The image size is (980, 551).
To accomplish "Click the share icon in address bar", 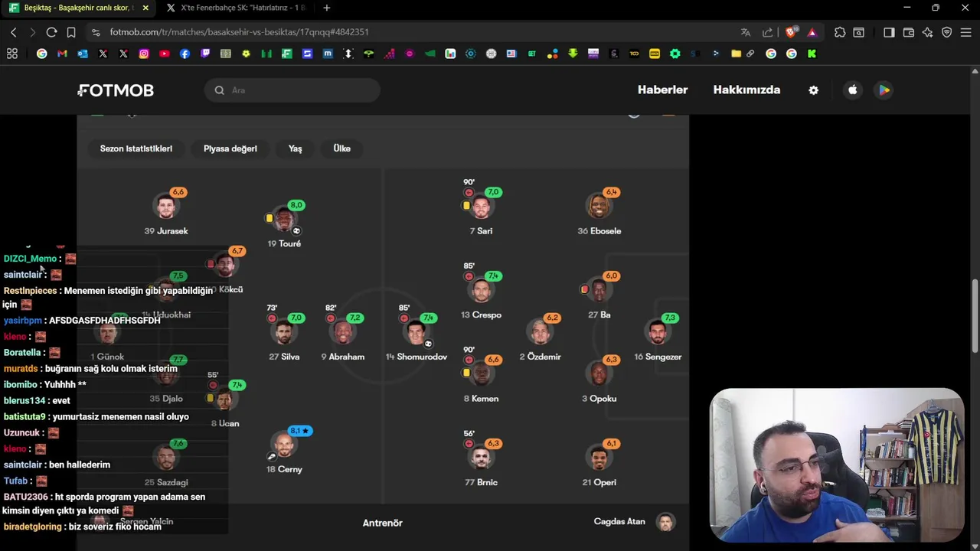I will (767, 32).
